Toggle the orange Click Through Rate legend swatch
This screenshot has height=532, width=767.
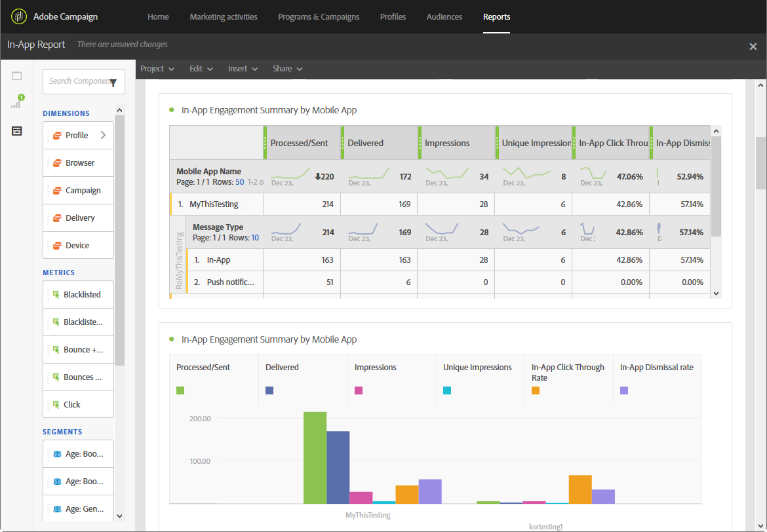[x=536, y=390]
